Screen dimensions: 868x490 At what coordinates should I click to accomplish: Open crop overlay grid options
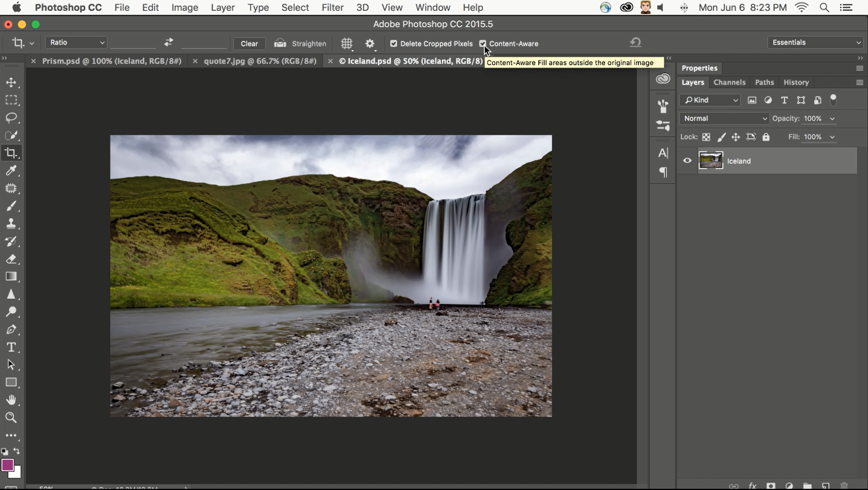347,43
